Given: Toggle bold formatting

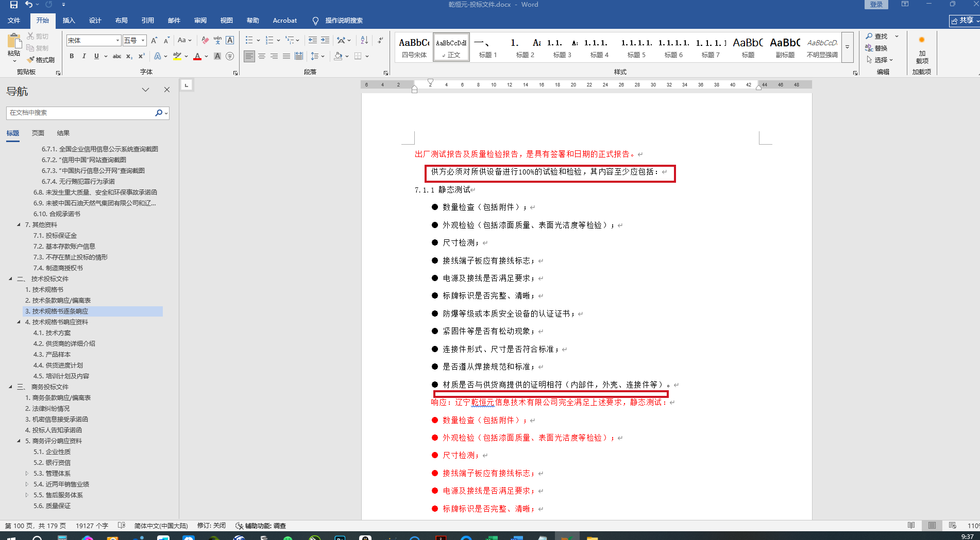Looking at the screenshot, I should (x=72, y=56).
